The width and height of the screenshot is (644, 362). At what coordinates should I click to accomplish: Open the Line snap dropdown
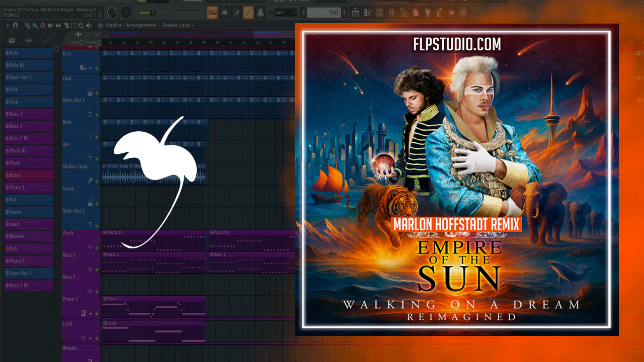point(286,13)
